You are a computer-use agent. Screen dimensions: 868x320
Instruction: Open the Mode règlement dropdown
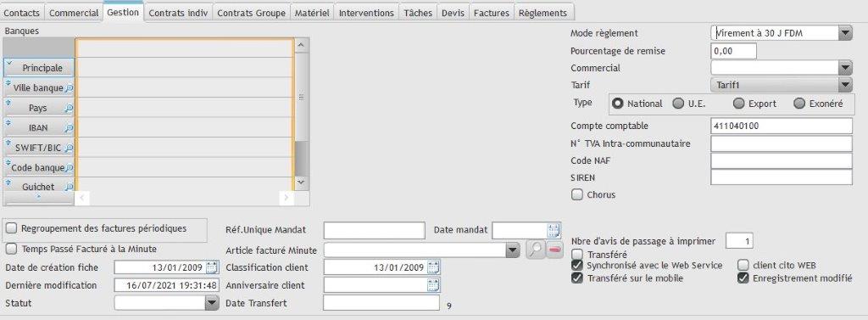[x=845, y=33]
